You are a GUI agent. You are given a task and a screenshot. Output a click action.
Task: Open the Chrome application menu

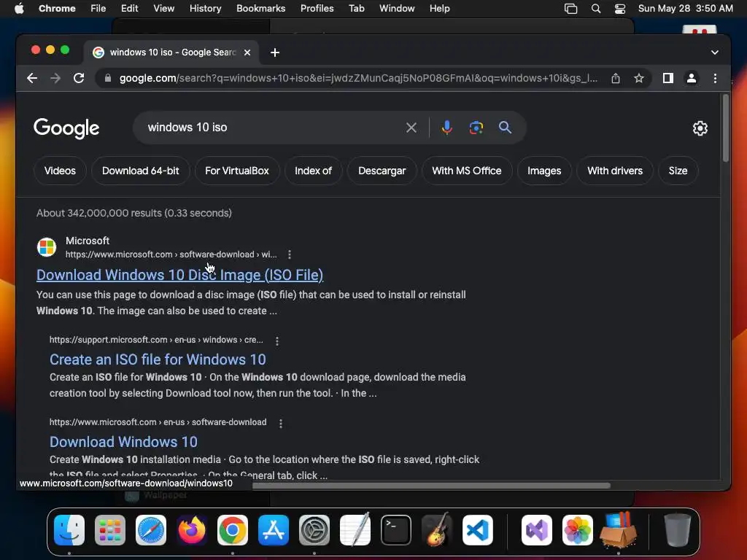point(57,9)
